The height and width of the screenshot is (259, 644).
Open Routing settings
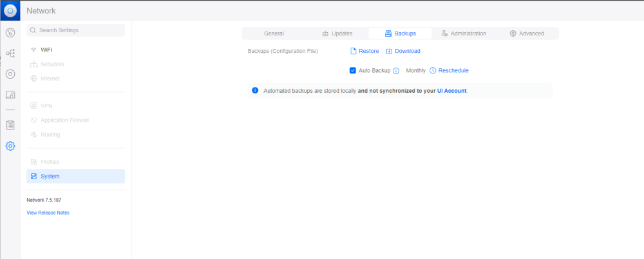click(x=75, y=135)
